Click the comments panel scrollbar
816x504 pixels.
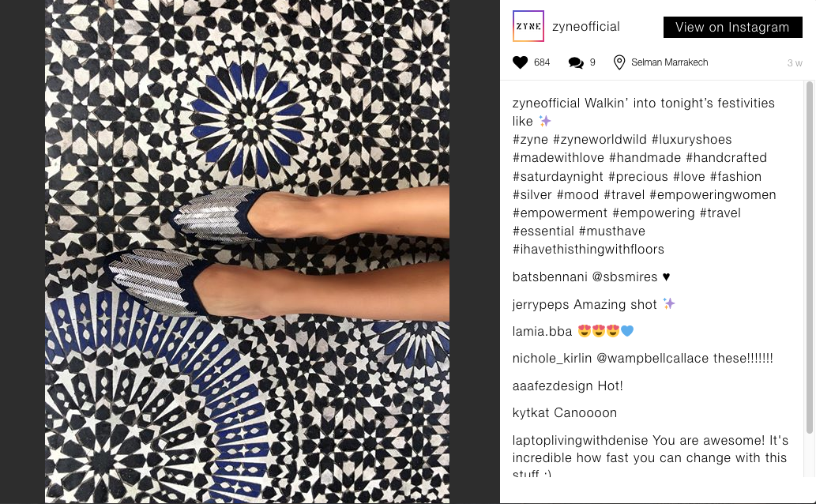[809, 258]
